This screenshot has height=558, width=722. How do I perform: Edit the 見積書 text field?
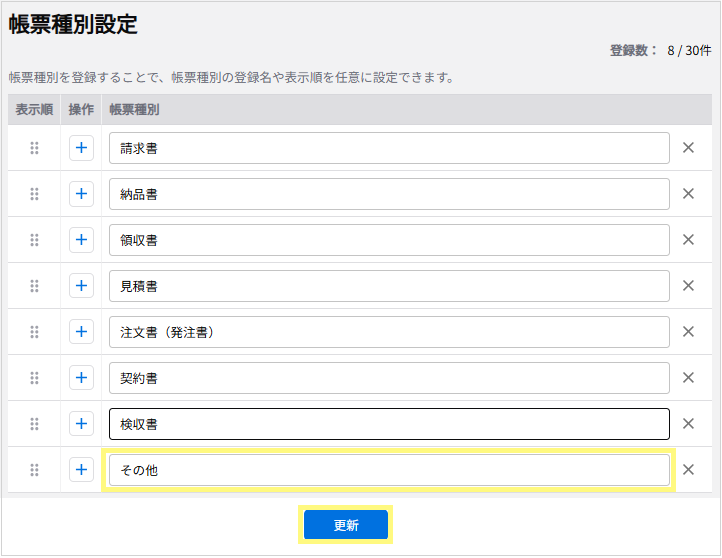tap(389, 286)
